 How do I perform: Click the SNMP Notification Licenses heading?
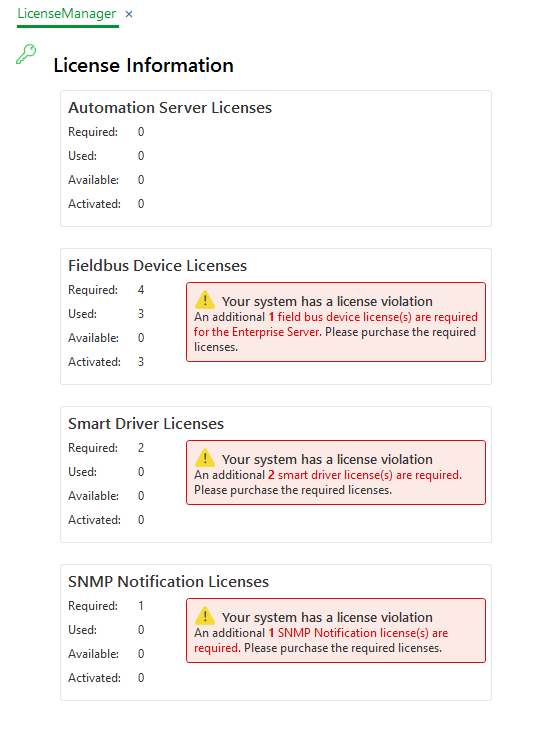coord(168,582)
